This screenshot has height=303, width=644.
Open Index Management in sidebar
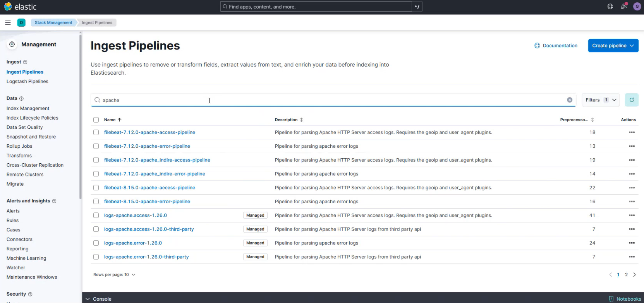tap(28, 108)
